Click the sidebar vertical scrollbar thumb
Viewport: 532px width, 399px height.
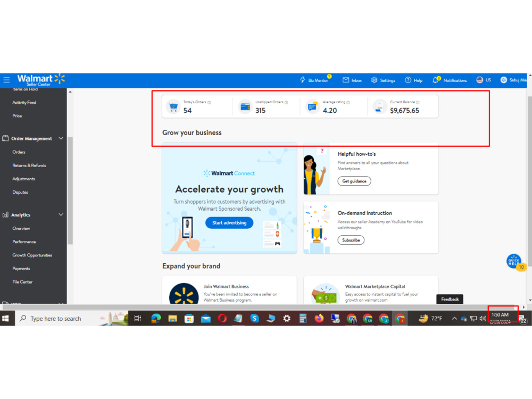[x=70, y=190]
